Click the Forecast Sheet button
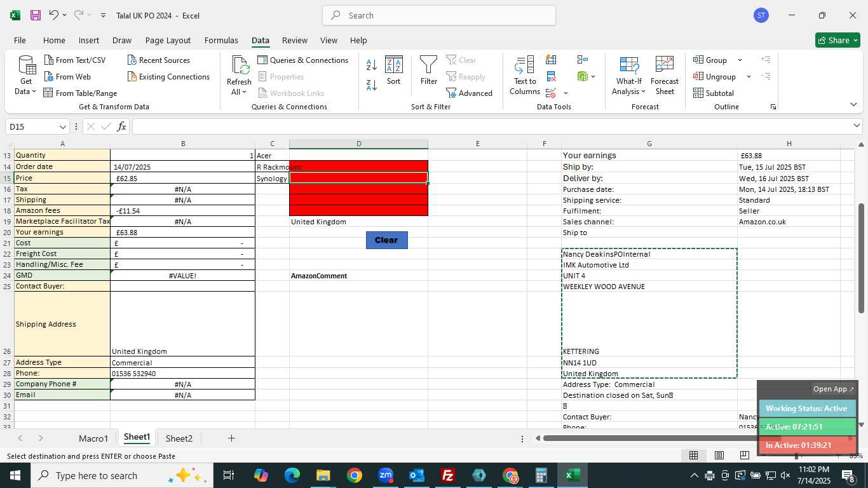This screenshot has width=868, height=488. pyautogui.click(x=665, y=76)
